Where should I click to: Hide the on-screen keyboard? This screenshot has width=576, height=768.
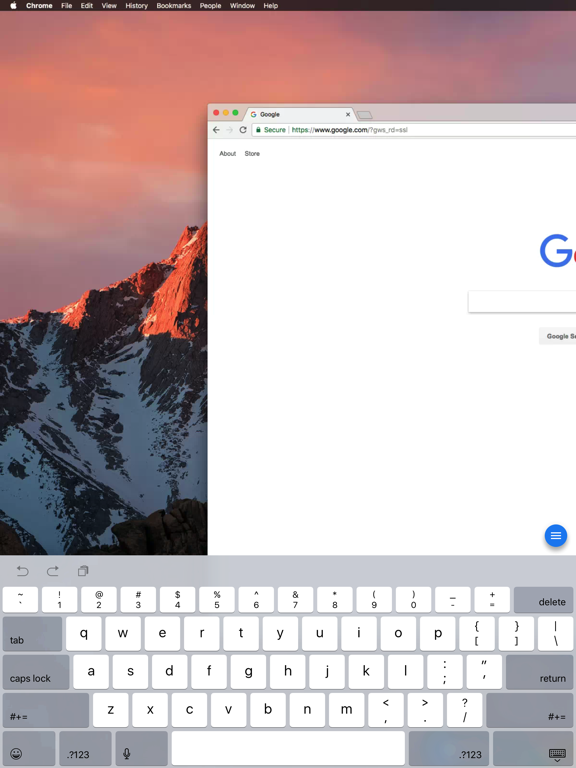[x=533, y=748]
